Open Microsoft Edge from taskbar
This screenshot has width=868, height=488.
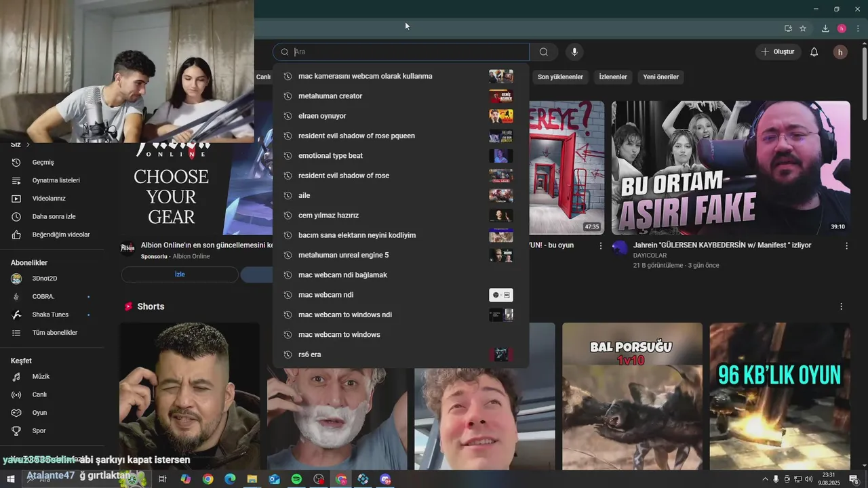(230, 479)
